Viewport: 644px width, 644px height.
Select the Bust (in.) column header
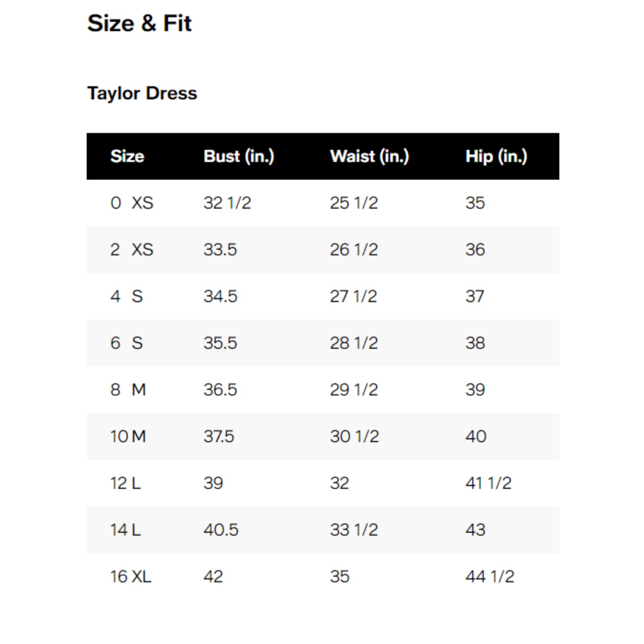[238, 156]
